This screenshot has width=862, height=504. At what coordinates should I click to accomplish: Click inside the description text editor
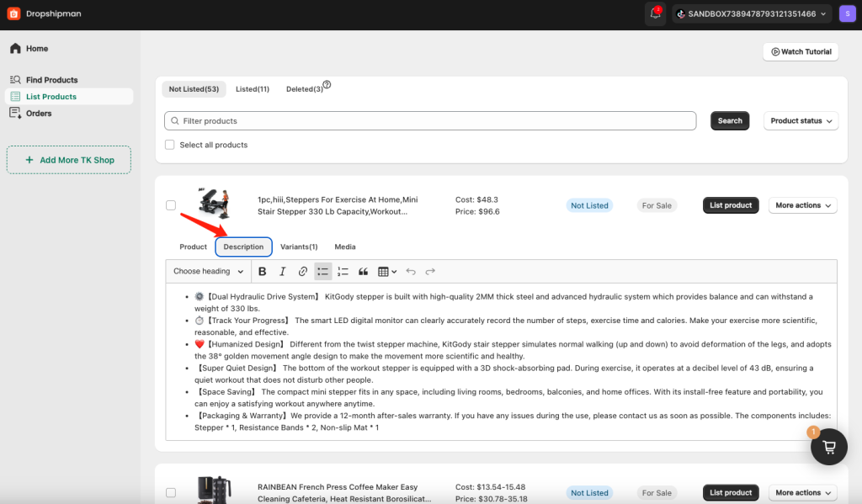pyautogui.click(x=502, y=362)
